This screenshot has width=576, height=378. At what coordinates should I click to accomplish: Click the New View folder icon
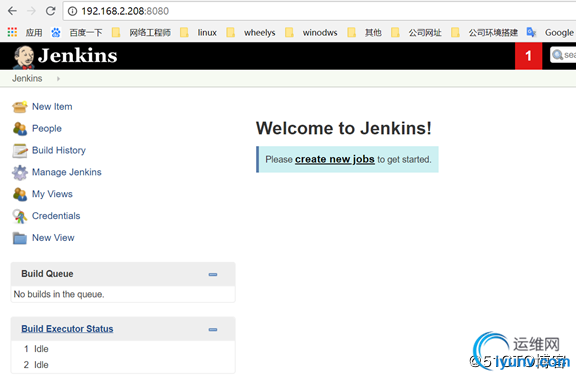coord(20,238)
